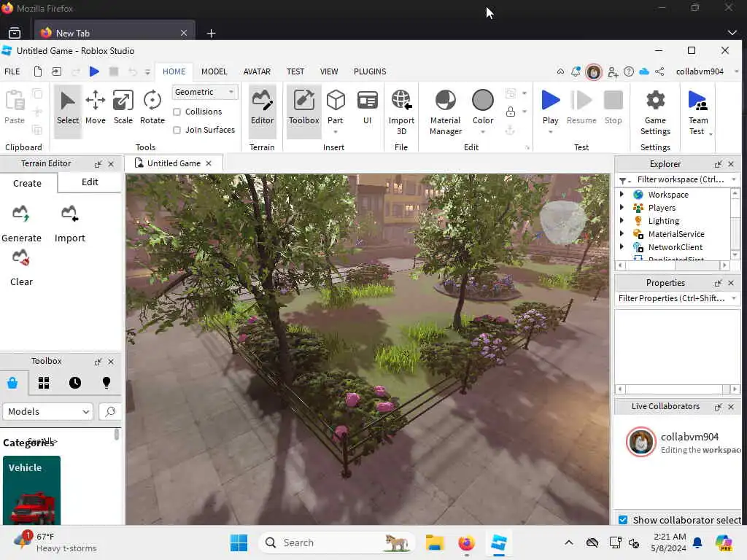
Task: Click the Color swatch button
Action: [483, 108]
